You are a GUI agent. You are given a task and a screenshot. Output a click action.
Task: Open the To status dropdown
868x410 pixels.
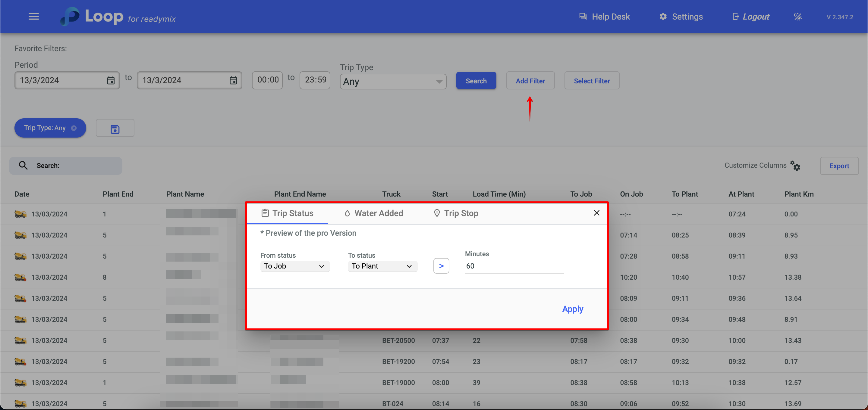coord(382,266)
